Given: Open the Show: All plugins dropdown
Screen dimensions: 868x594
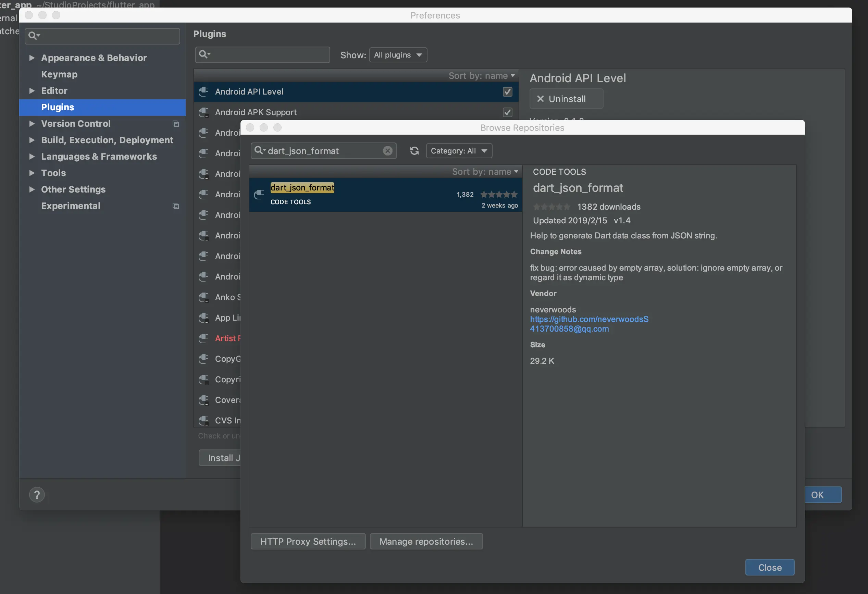Looking at the screenshot, I should coord(398,55).
